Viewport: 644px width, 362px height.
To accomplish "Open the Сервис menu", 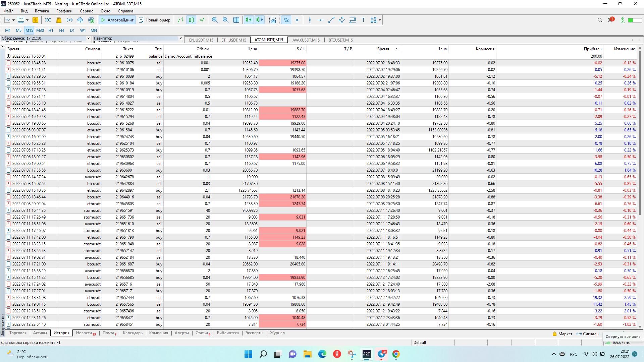I will pyautogui.click(x=86, y=11).
